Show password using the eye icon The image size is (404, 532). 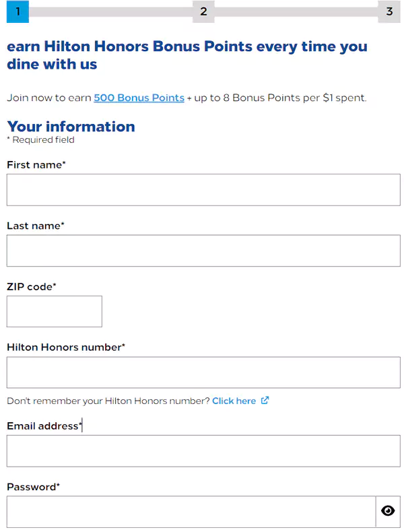pyautogui.click(x=388, y=511)
